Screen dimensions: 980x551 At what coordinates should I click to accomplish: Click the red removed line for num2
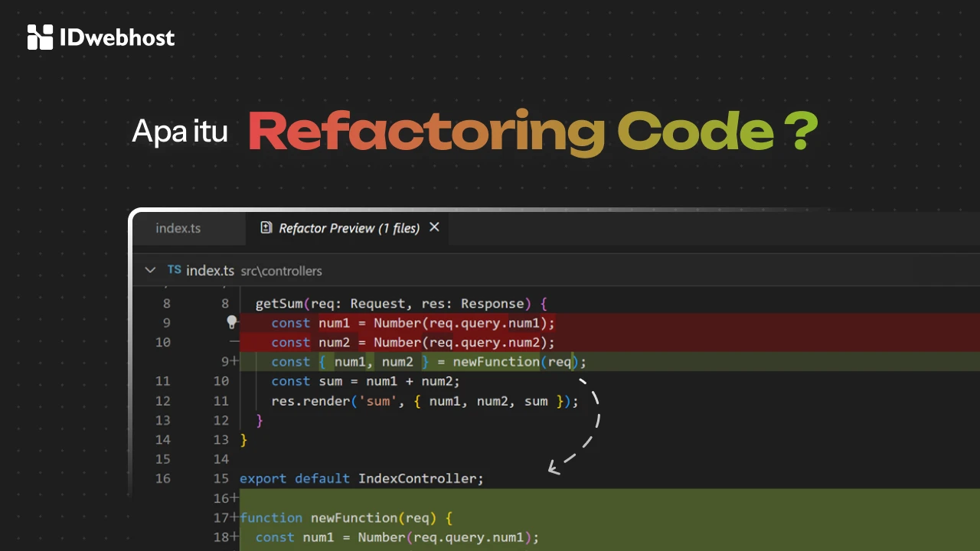point(413,342)
